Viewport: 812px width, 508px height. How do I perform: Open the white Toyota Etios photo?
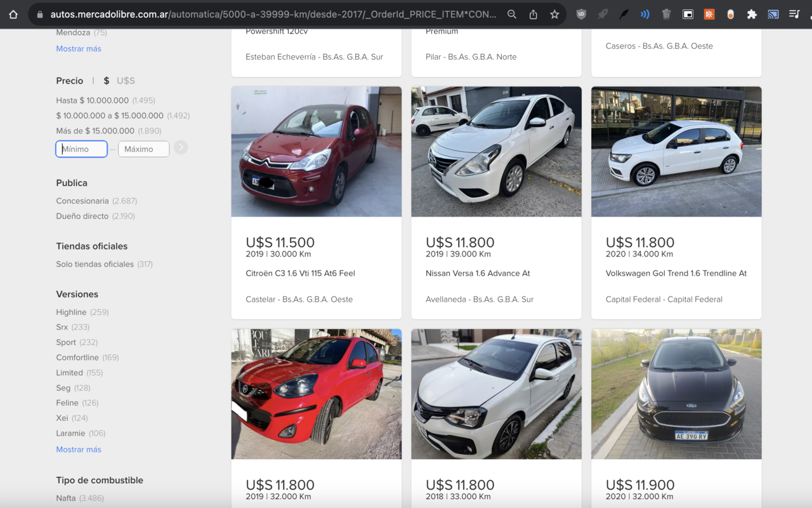point(496,394)
